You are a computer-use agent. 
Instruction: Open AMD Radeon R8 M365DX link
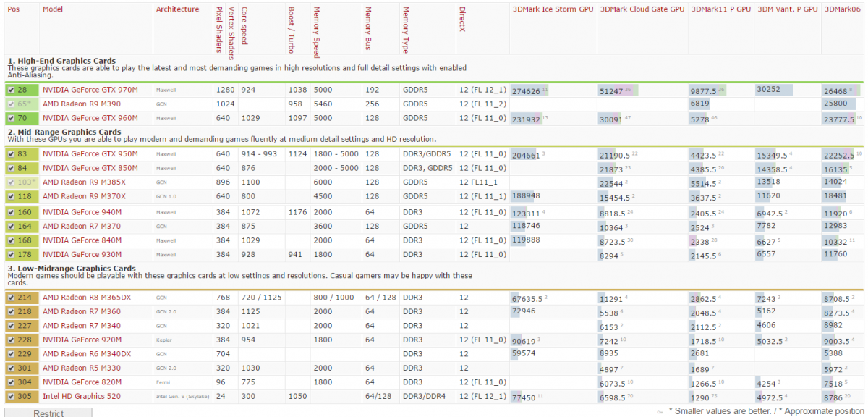click(x=87, y=298)
